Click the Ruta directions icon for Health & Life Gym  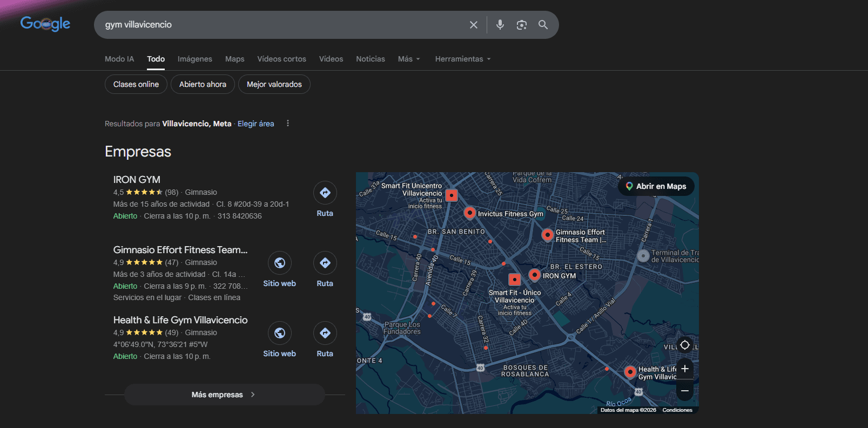[325, 333]
